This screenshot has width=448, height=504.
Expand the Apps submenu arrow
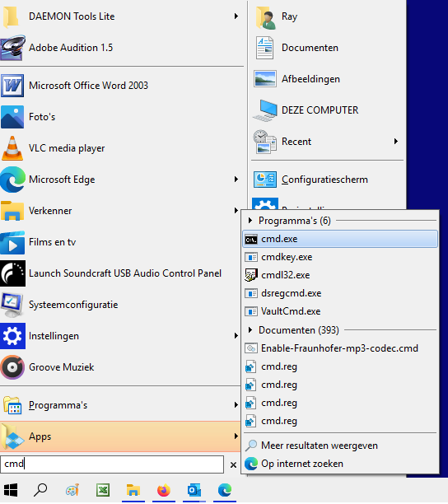[x=236, y=436]
